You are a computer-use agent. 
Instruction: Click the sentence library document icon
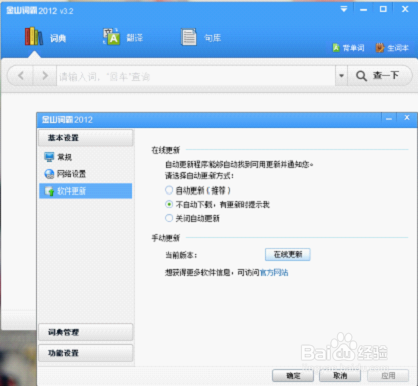tap(189, 37)
